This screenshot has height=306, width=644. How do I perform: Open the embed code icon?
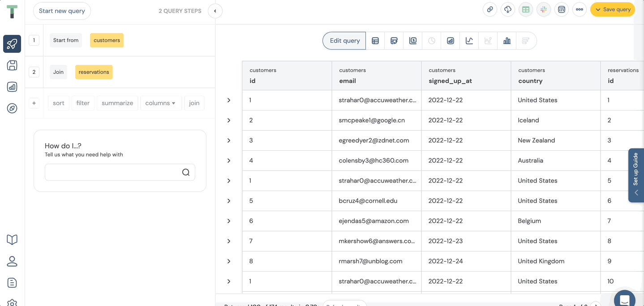562,9
